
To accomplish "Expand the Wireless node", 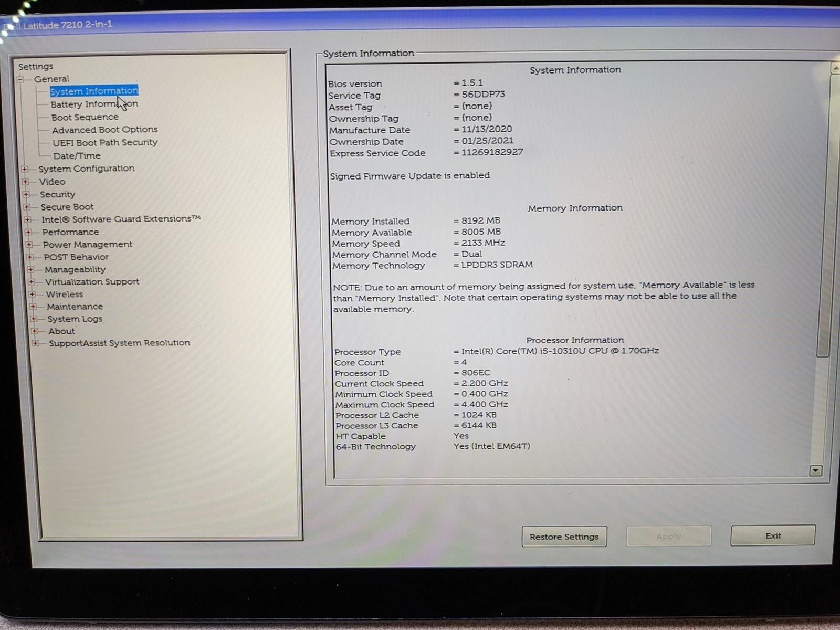I will pyautogui.click(x=32, y=295).
